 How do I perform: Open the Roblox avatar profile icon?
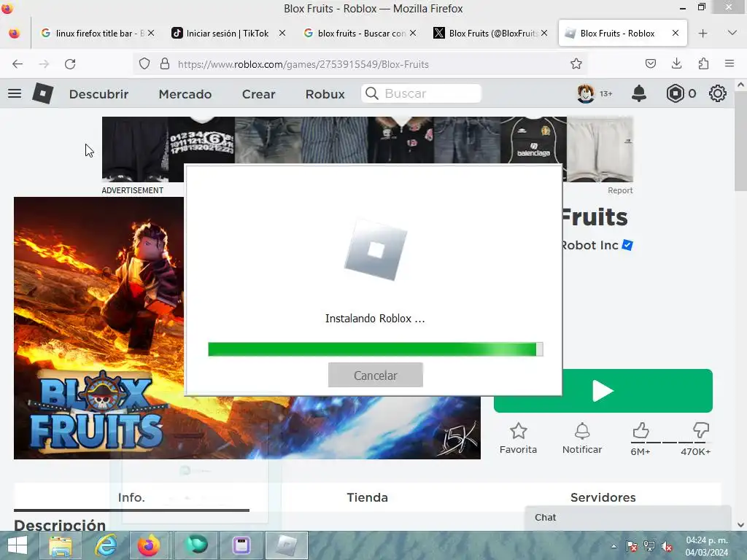tap(586, 93)
